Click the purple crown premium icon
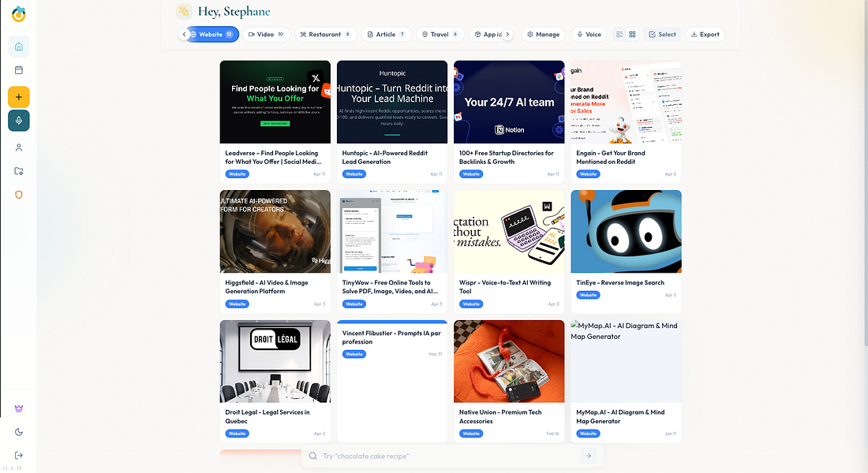Viewport: 868px width, 473px height. (19, 408)
